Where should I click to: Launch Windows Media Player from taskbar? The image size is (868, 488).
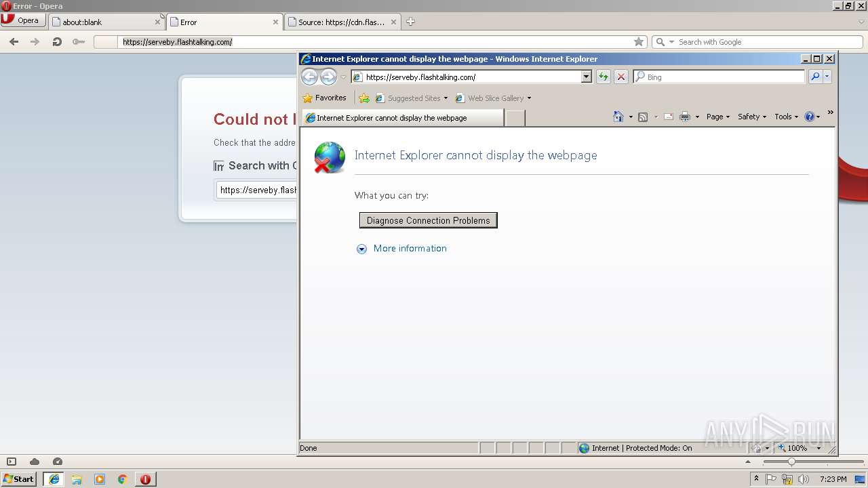[x=100, y=479]
